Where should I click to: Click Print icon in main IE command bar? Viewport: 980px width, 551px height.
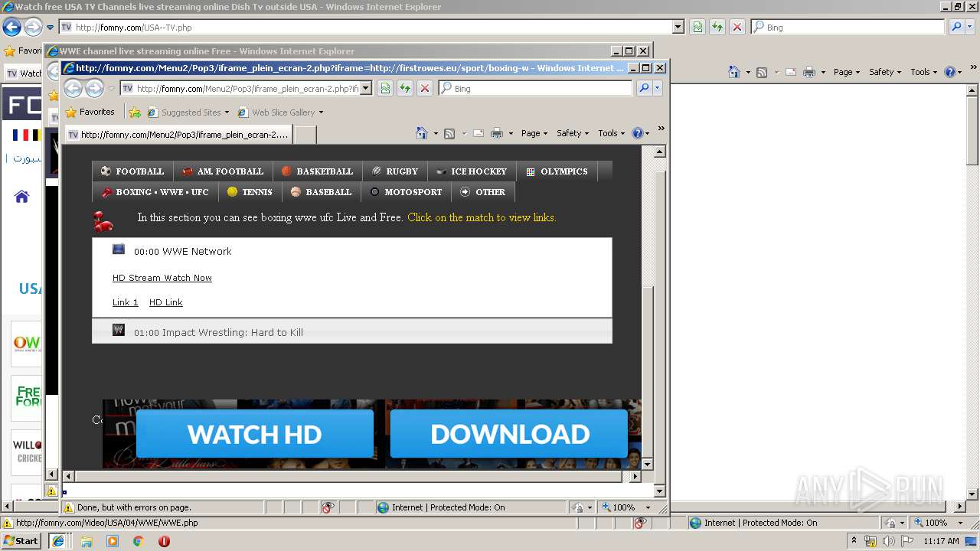coord(809,72)
